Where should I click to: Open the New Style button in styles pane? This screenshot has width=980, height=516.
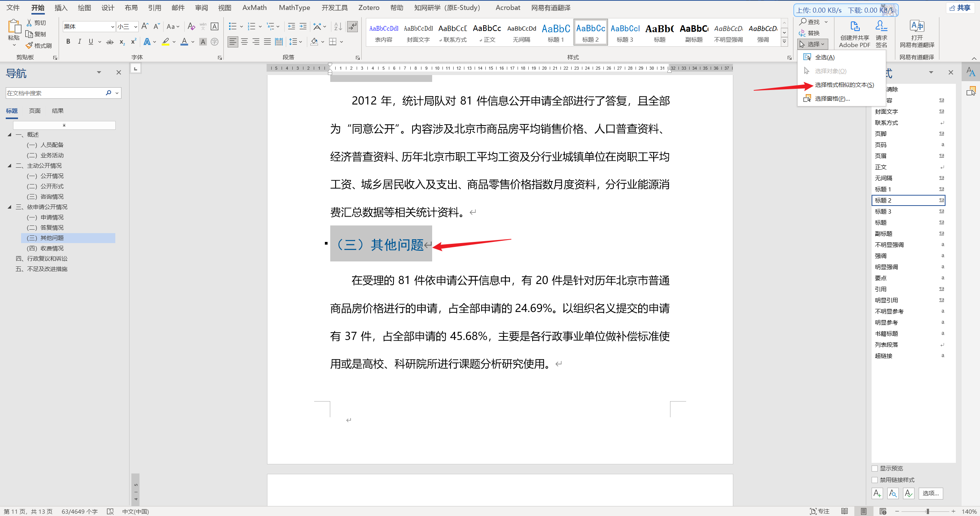click(877, 493)
